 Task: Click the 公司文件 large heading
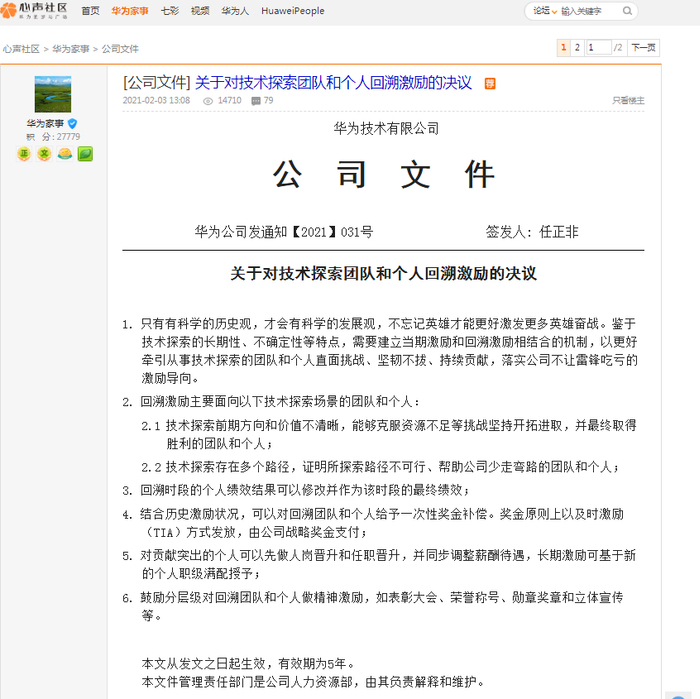(x=383, y=175)
